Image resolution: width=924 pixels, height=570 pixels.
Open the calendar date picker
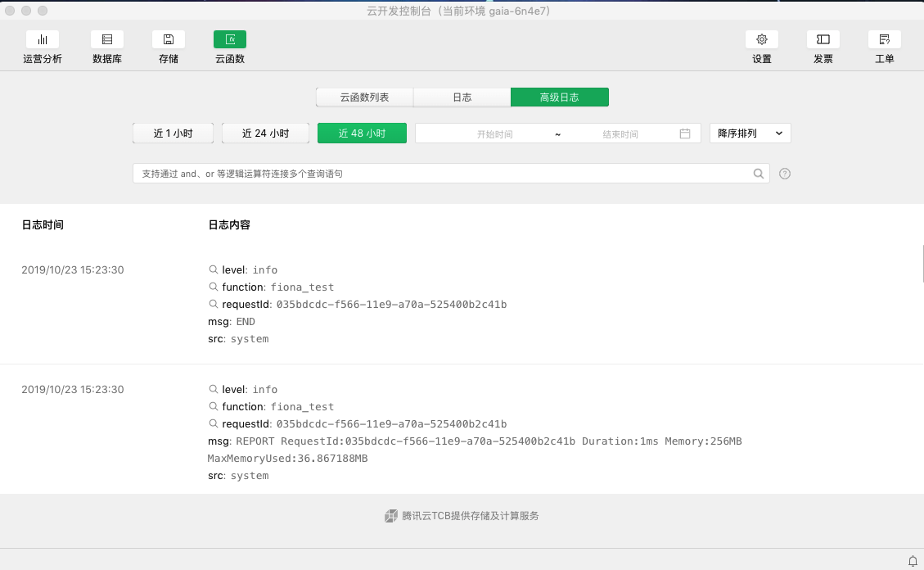click(685, 133)
